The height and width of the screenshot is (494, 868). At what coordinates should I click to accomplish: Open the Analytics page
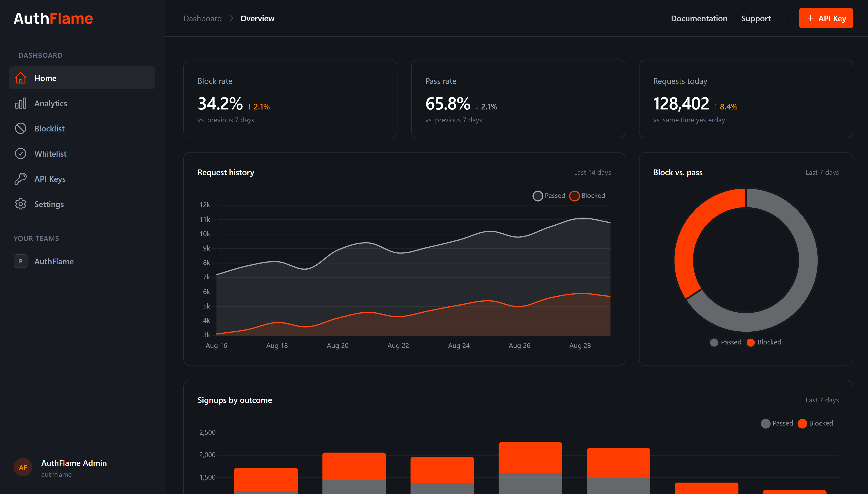point(82,103)
